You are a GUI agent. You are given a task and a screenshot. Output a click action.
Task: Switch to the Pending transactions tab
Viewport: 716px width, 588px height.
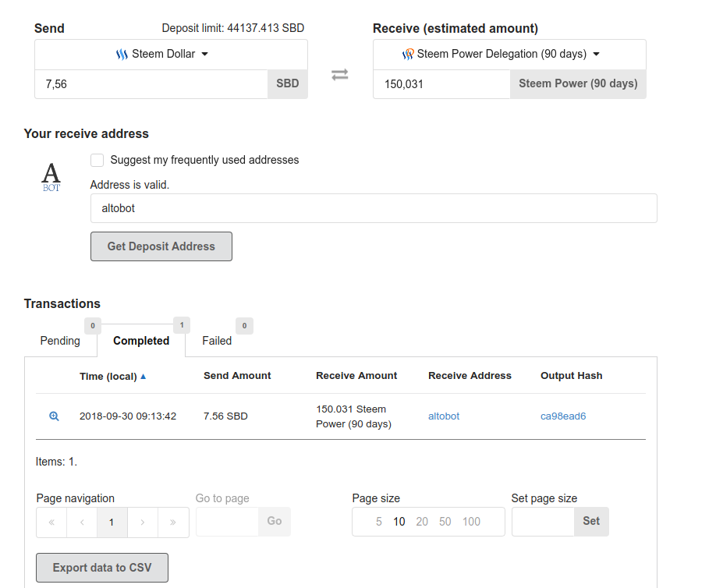[x=60, y=341]
